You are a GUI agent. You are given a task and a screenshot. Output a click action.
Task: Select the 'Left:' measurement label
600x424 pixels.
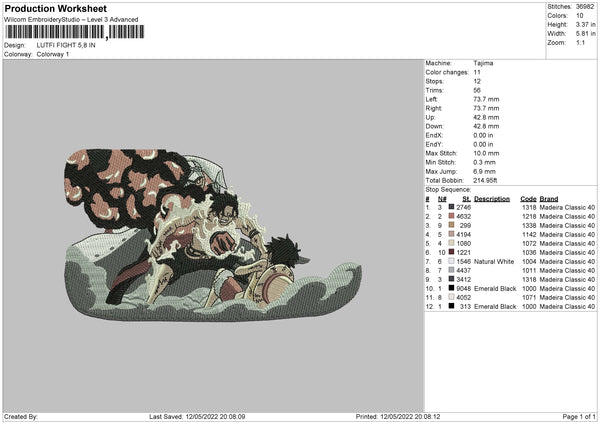[x=432, y=99]
